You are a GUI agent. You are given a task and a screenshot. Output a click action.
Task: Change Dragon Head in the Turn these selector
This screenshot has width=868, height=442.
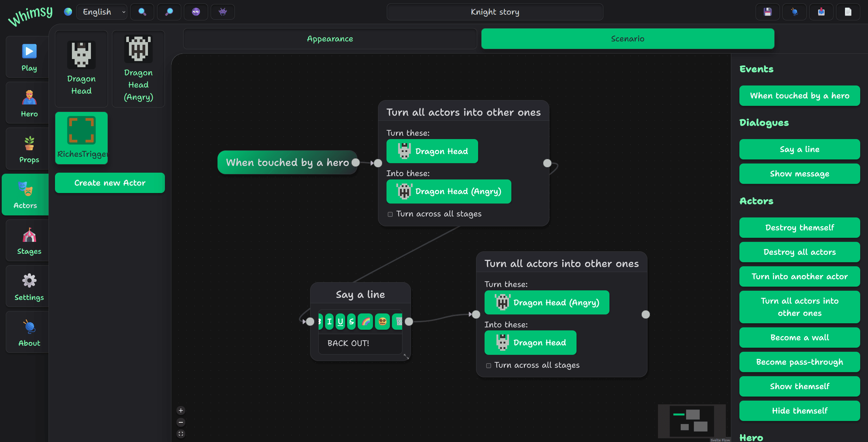(432, 151)
